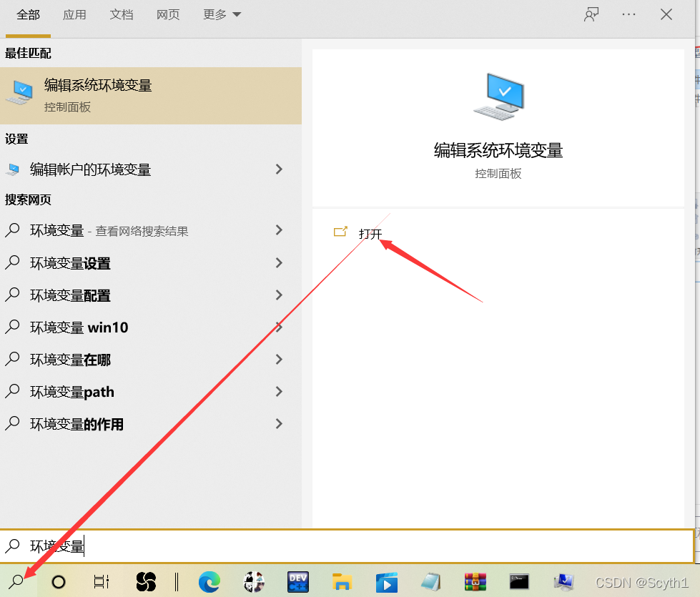This screenshot has width=700, height=597.
Task: Expand chevron for 环境变量path
Action: pos(279,391)
